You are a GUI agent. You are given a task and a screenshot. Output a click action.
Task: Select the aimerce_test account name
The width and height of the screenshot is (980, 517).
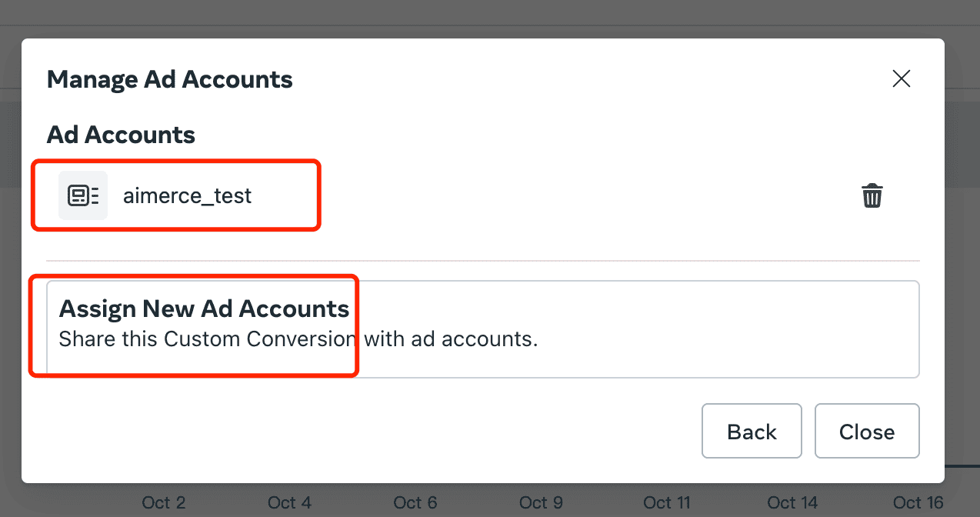(x=187, y=195)
